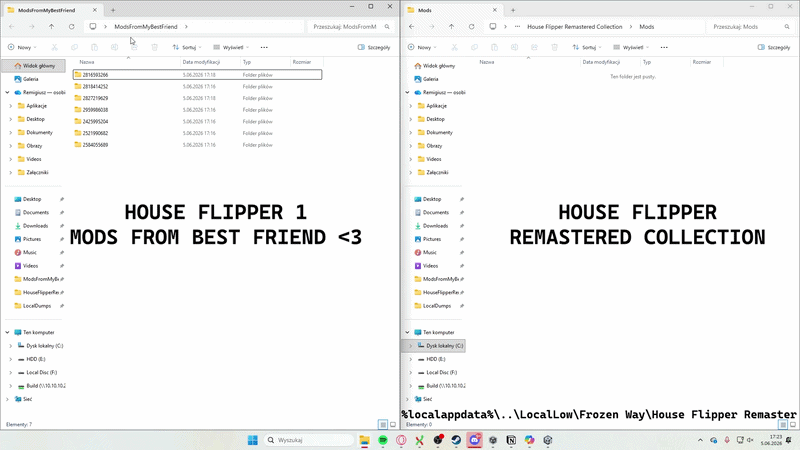
Task: Add a new tab in the left window
Action: click(x=113, y=10)
